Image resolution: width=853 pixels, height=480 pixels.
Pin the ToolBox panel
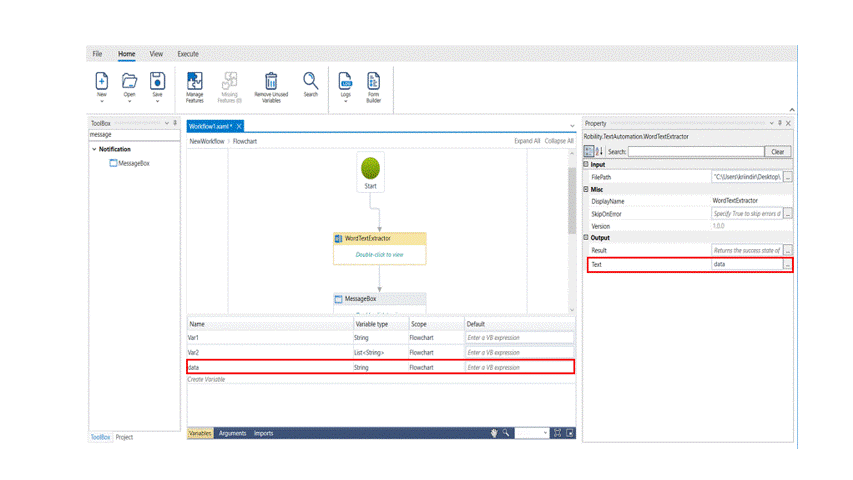click(175, 123)
